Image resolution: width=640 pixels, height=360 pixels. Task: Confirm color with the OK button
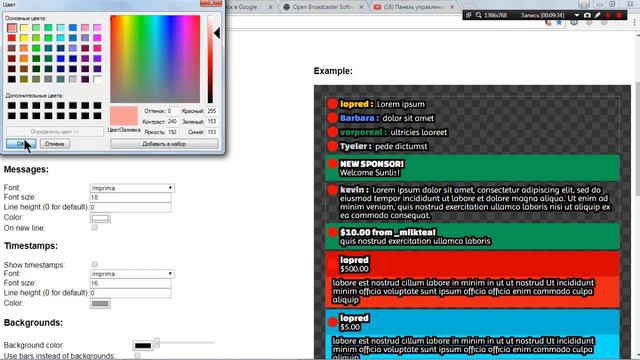[21, 144]
